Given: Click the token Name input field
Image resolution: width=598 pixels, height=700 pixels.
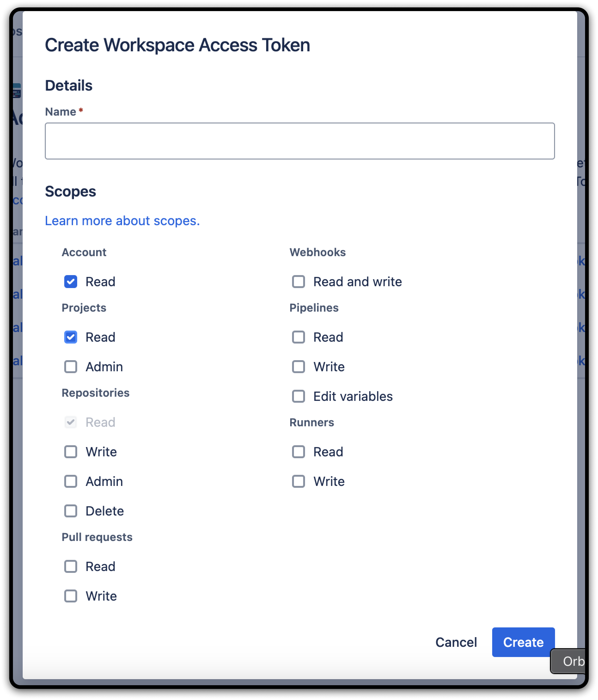Looking at the screenshot, I should coord(299,141).
